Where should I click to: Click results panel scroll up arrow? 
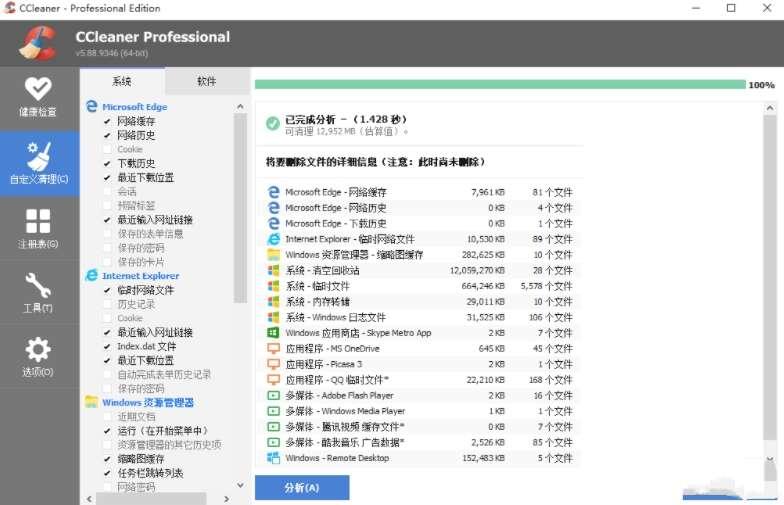point(770,108)
